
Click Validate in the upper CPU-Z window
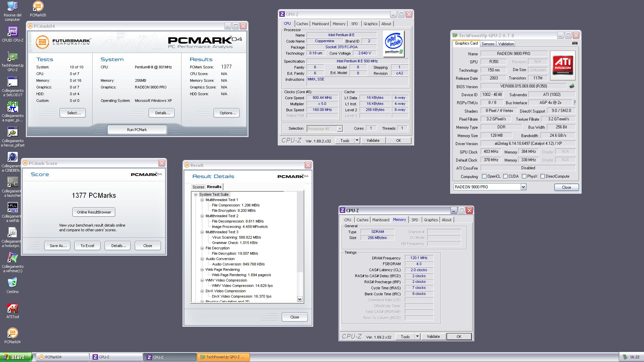point(373,140)
